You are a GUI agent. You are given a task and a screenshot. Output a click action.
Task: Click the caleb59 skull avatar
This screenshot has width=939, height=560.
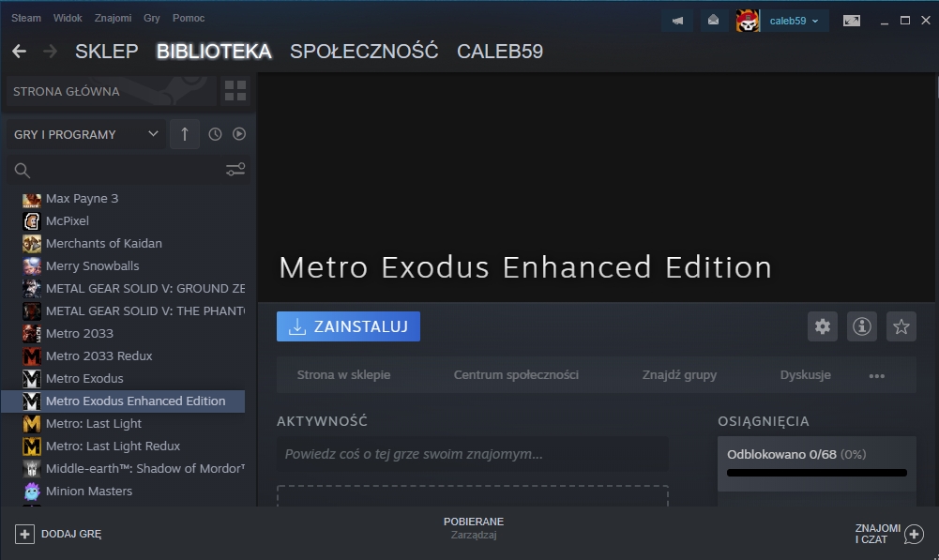click(748, 21)
